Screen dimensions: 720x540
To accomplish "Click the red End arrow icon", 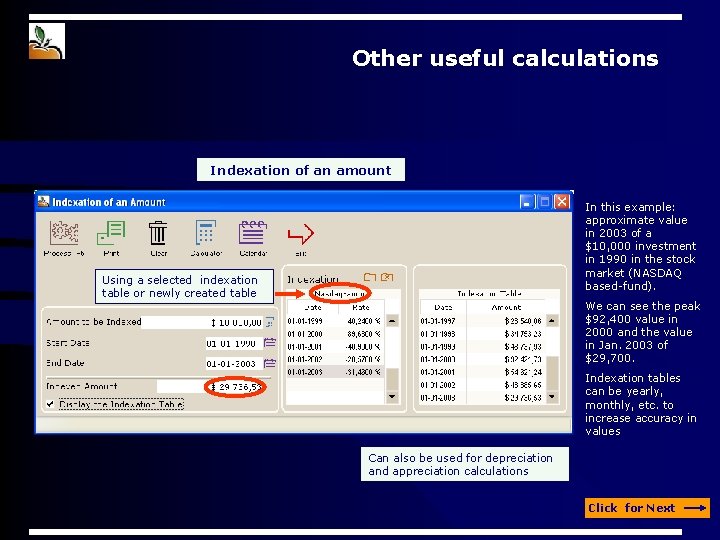I will pos(301,234).
